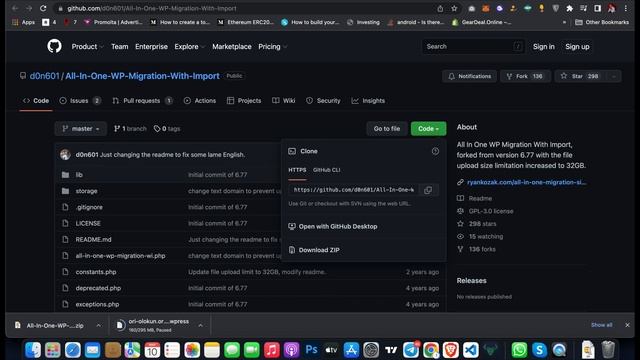Image resolution: width=640 pixels, height=360 pixels.
Task: Expand the Explore menu
Action: [x=189, y=47]
